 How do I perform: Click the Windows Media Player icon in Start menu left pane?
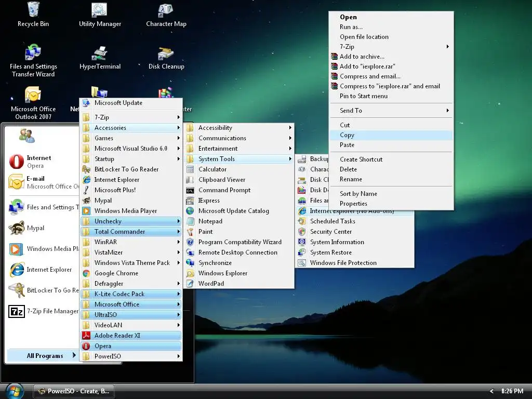pos(16,249)
